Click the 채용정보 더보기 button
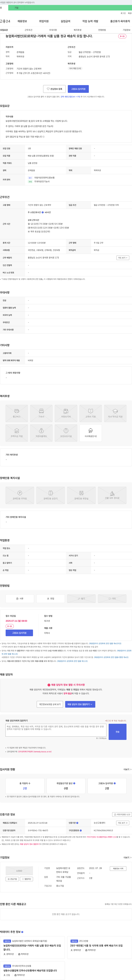 coord(118,869)
